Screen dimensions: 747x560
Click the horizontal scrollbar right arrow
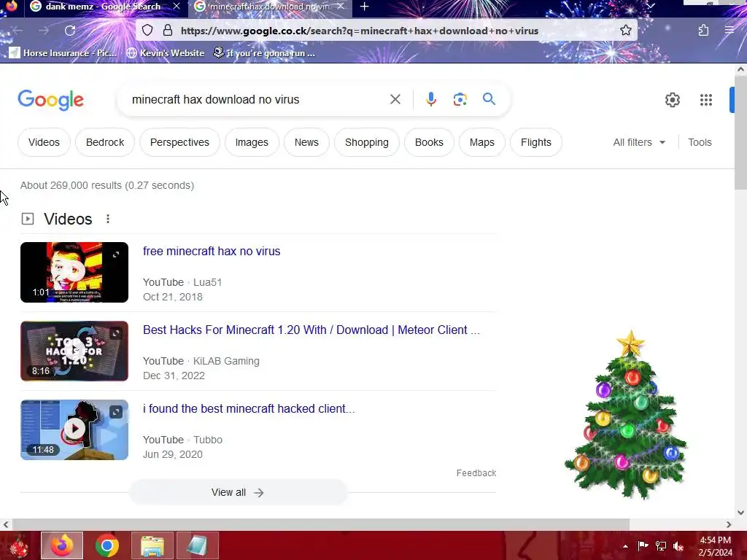point(729,525)
